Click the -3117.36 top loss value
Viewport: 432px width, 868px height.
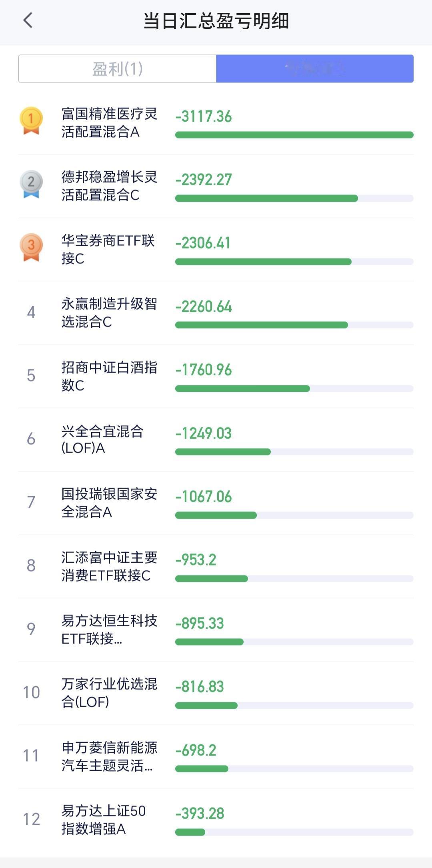tap(204, 116)
